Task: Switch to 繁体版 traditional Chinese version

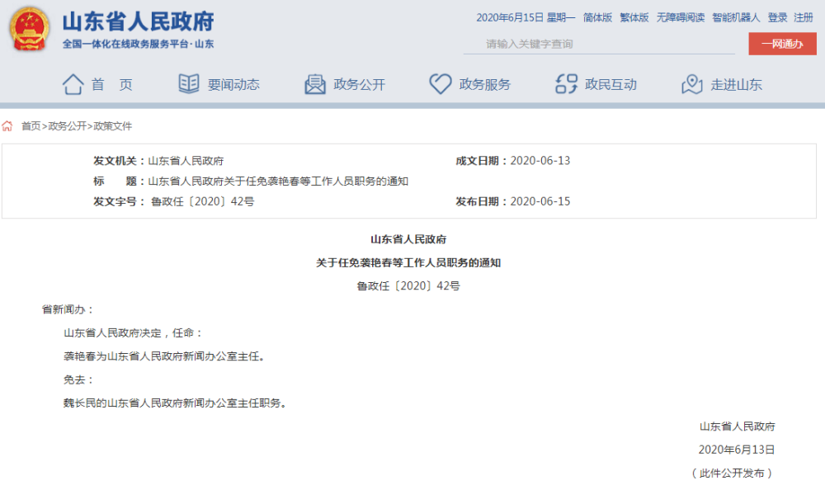Action: click(634, 16)
